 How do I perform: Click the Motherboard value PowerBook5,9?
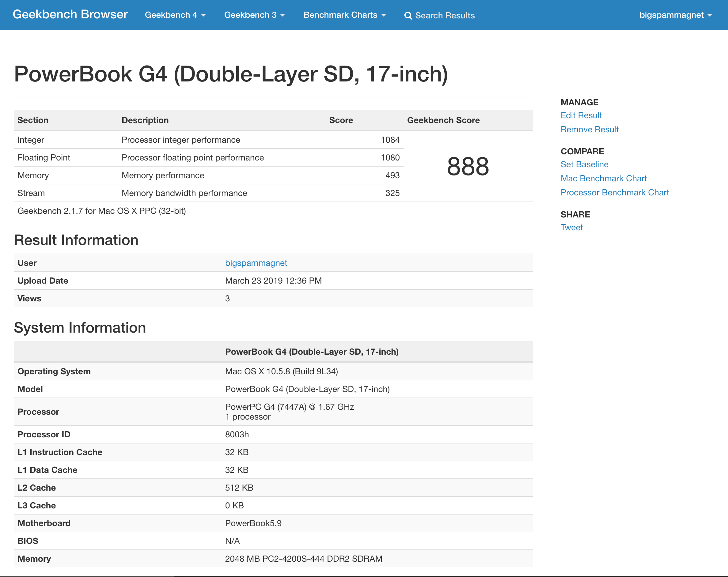click(x=253, y=523)
